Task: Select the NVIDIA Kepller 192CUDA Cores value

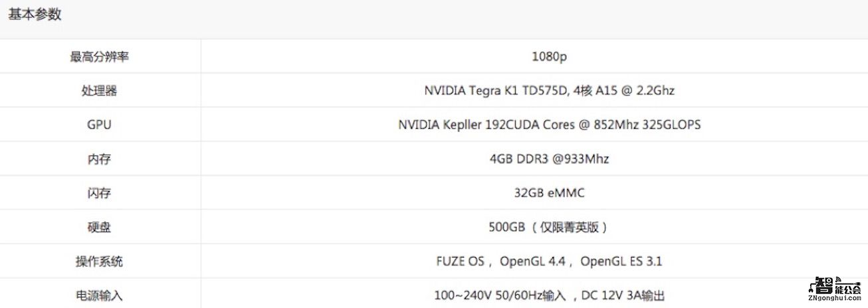Action: (x=549, y=125)
